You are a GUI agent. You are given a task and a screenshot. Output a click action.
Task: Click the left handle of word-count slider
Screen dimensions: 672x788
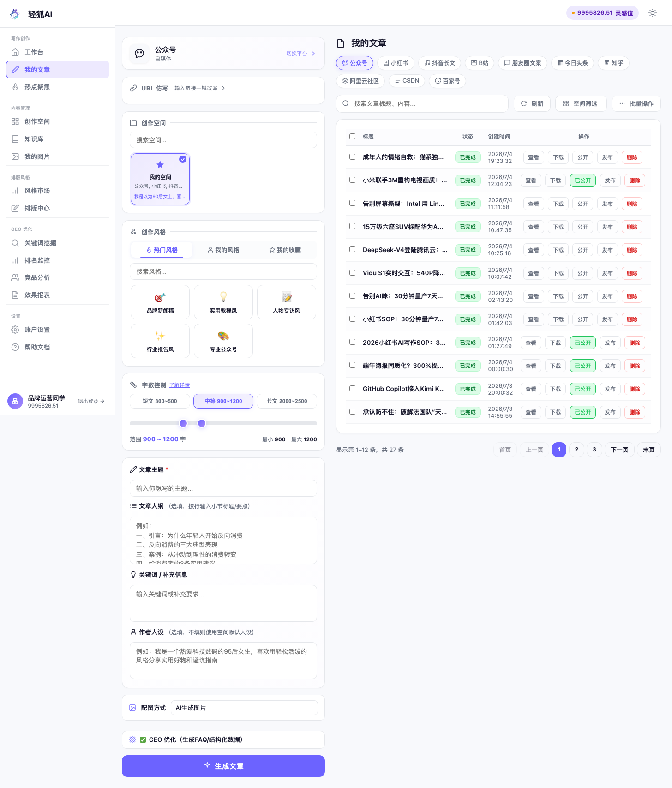click(183, 423)
